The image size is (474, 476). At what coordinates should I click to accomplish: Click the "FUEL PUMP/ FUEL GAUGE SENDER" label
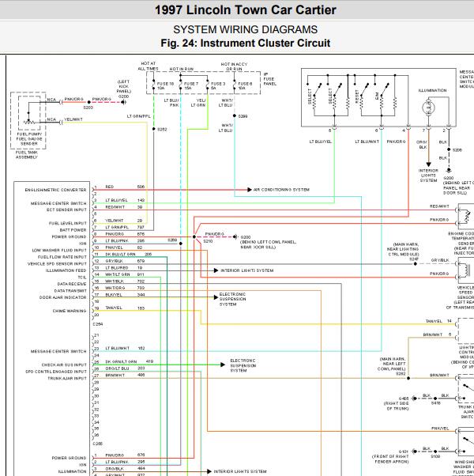pyautogui.click(x=29, y=138)
